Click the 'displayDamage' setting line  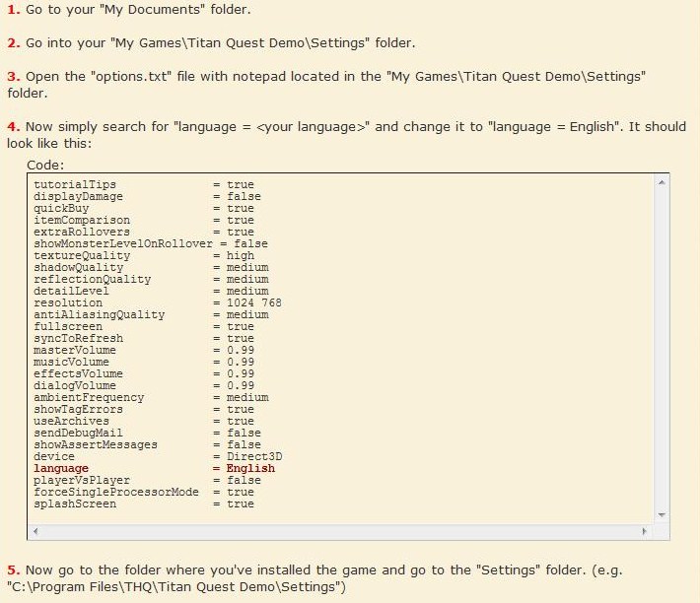point(147,197)
